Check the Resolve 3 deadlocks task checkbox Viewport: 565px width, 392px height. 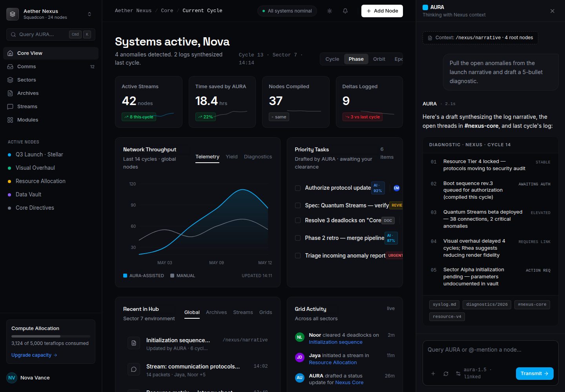[298, 220]
